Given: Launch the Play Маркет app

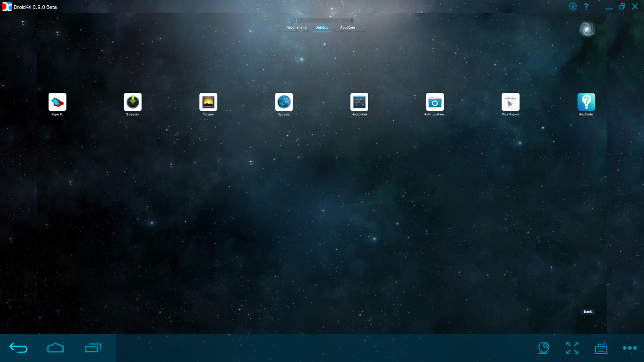Looking at the screenshot, I should [x=511, y=102].
